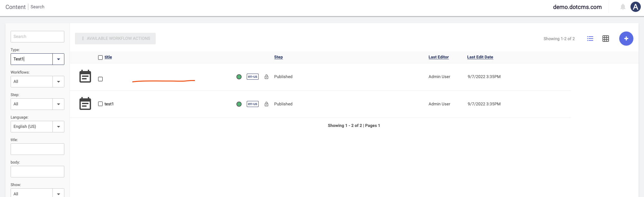
Task: Click Showing 1-2 of 2 counter
Action: click(559, 39)
